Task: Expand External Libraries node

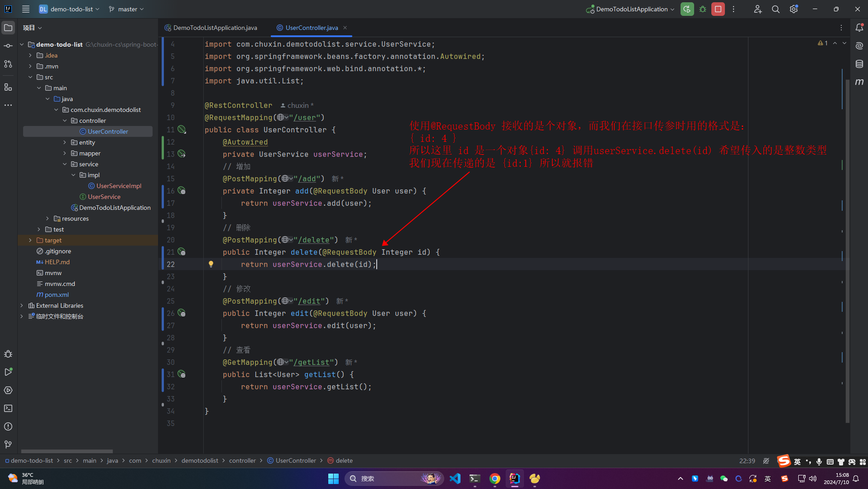Action: pyautogui.click(x=22, y=305)
